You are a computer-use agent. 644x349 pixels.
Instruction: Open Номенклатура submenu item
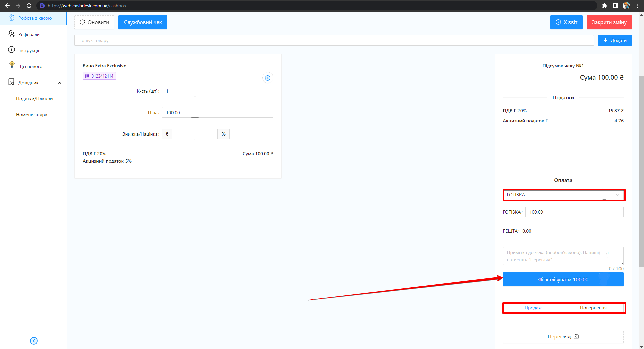click(x=32, y=115)
